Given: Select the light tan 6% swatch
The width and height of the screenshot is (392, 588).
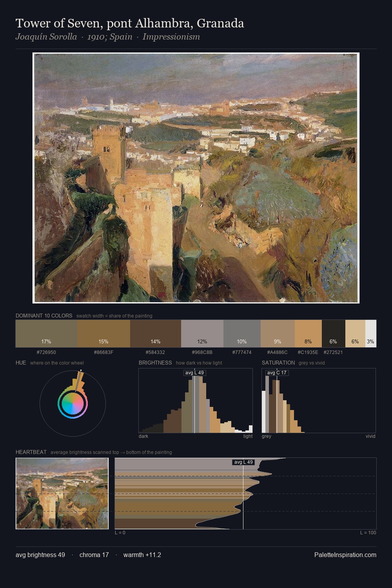Looking at the screenshot, I should 355,334.
